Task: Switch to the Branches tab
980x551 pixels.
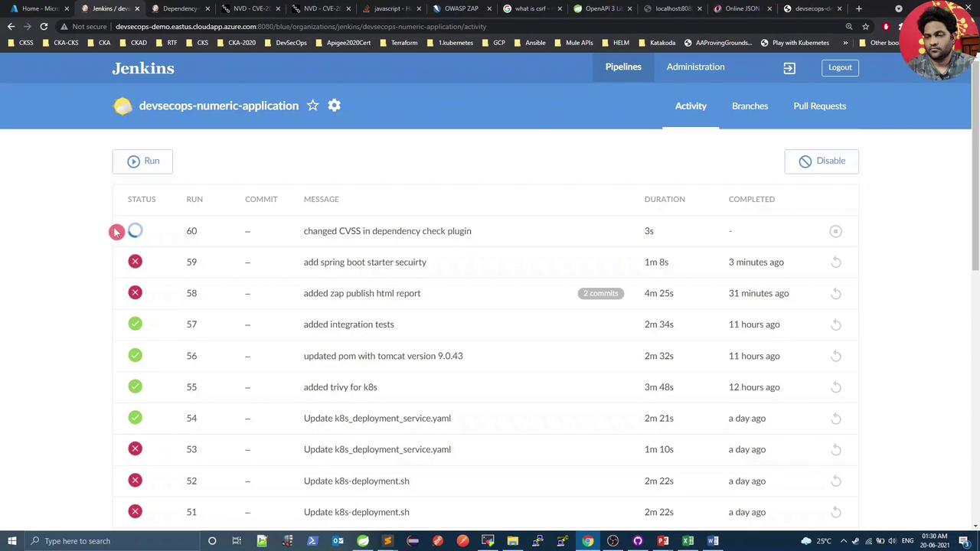Action: 750,106
